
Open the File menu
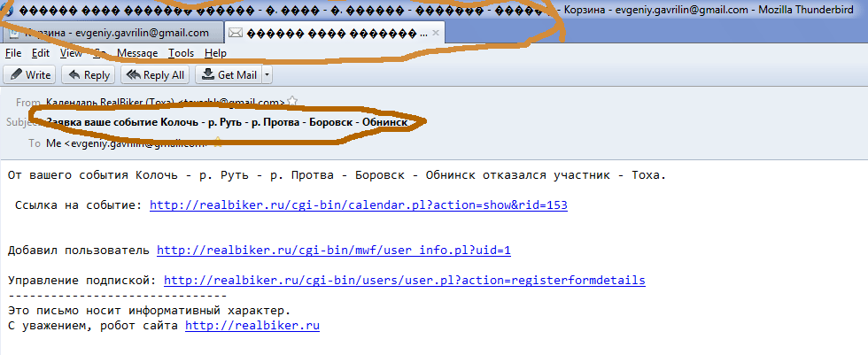[13, 53]
